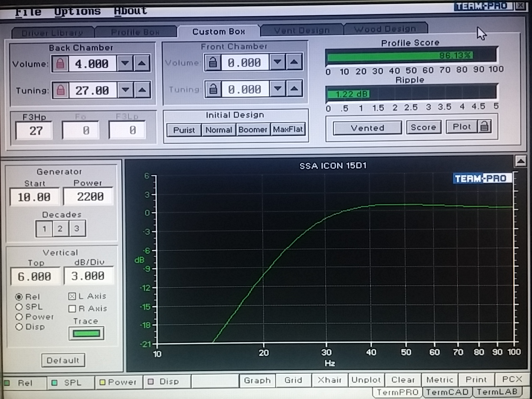Image resolution: width=532 pixels, height=399 pixels.
Task: Open the Options menu
Action: click(x=77, y=11)
